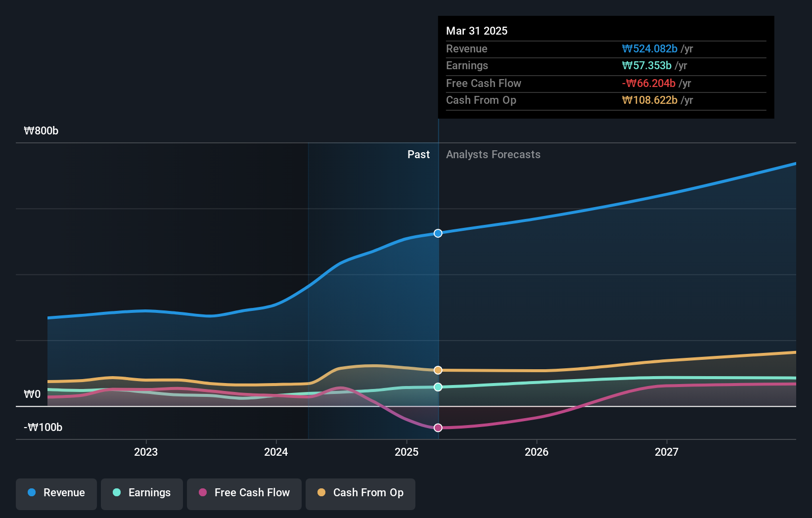Click the 2025 marker on the timeline axis
Screen dimensions: 812x518
pos(406,452)
